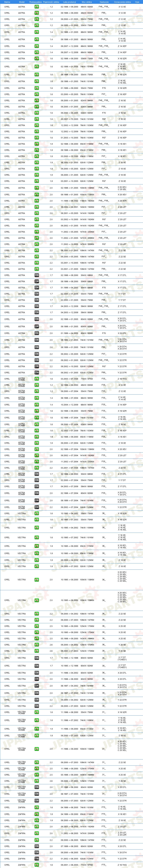Image resolution: width=143 pixels, height=868 pixels.
Task: Select the 07.1999 -> 06.2005 production years cell
Action: 69,846
